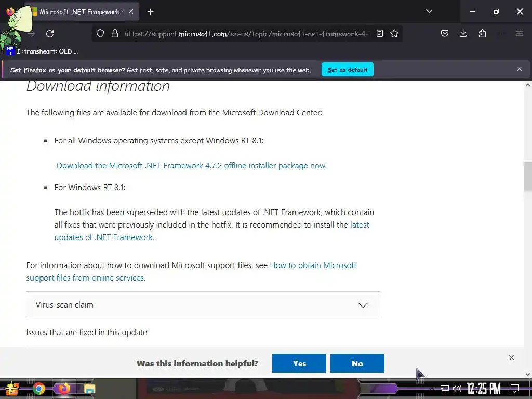View site security via the padlock icon

click(x=115, y=34)
